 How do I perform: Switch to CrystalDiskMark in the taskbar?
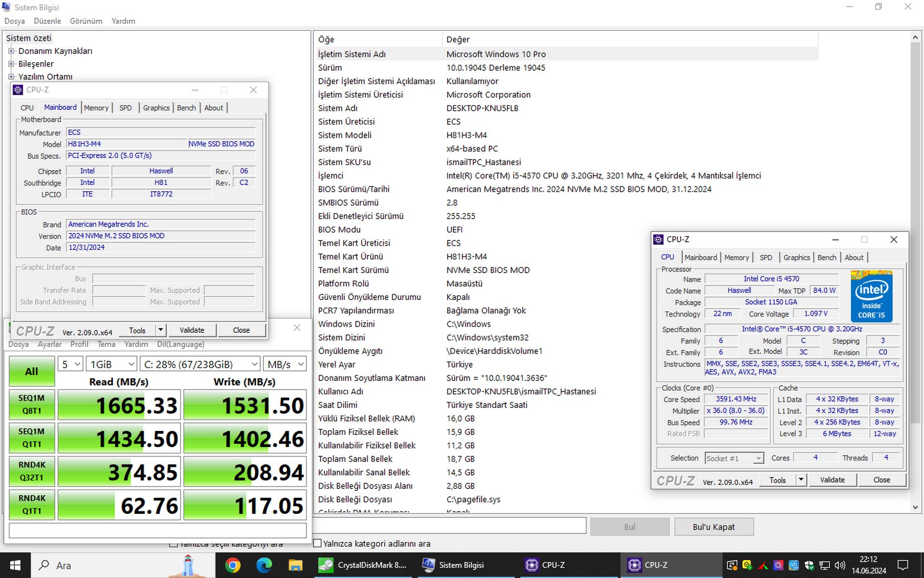tap(363, 565)
